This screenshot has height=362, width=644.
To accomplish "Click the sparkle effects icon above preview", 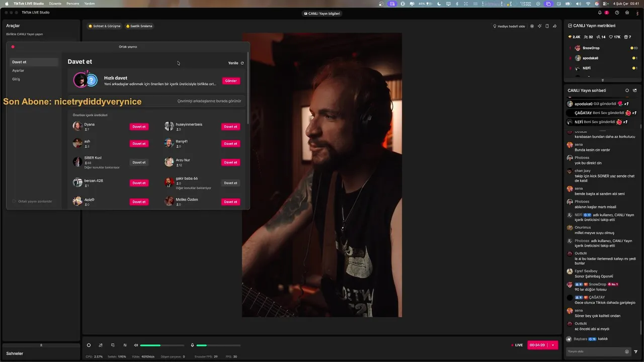I will [539, 26].
